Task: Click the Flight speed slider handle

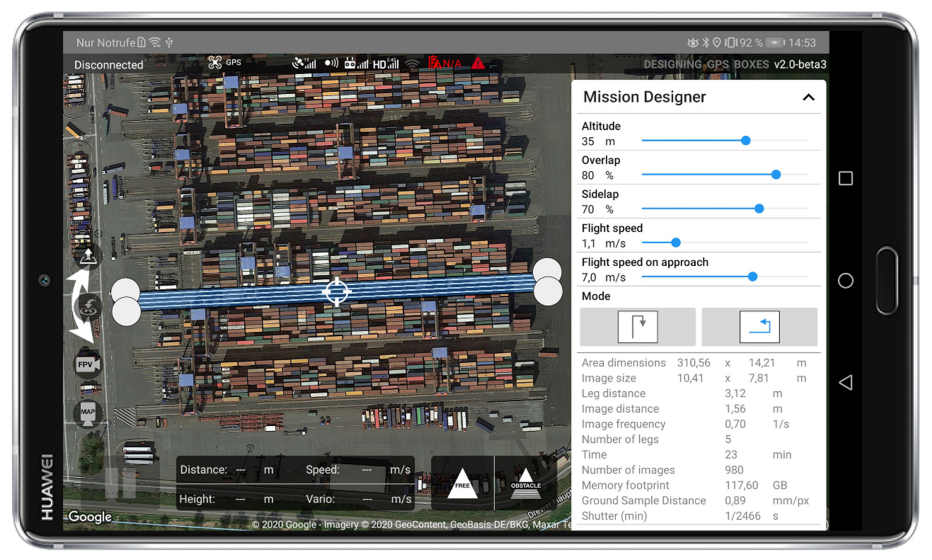Action: (675, 243)
